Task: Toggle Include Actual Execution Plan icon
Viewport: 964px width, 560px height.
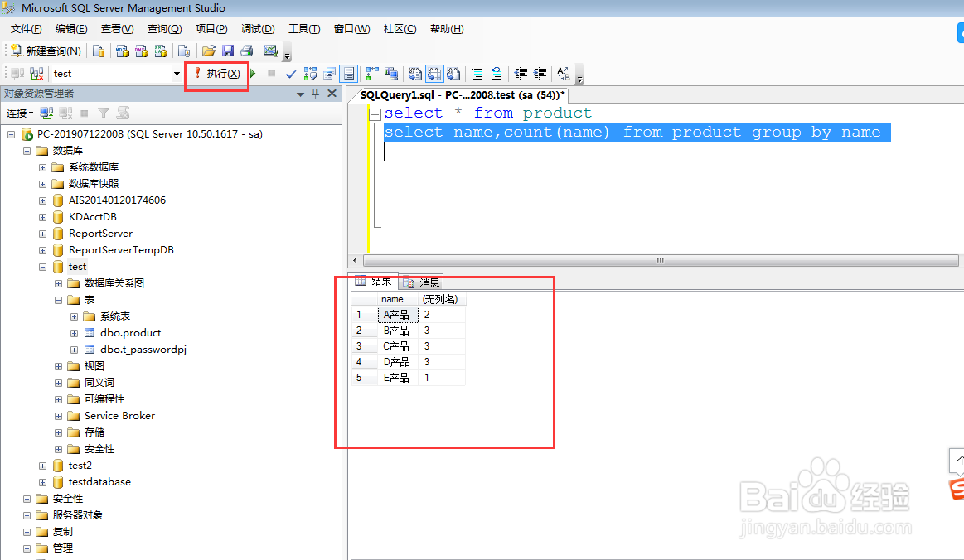Action: [372, 74]
